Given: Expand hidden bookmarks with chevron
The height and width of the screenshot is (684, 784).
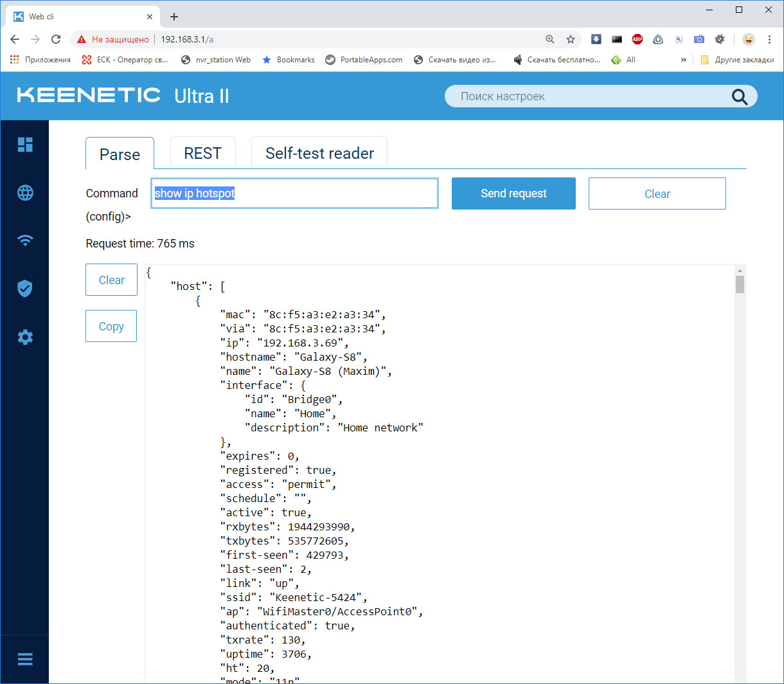Looking at the screenshot, I should tap(683, 60).
